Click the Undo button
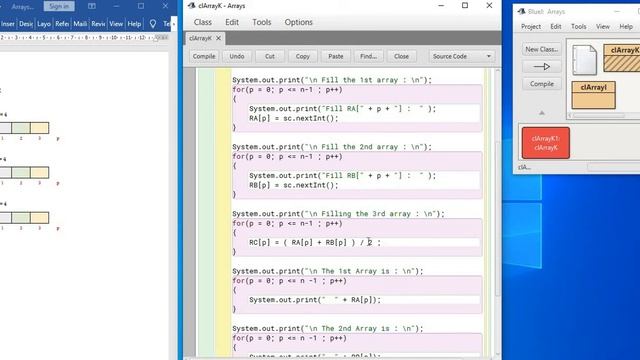This screenshot has height=360, width=640. point(237,56)
